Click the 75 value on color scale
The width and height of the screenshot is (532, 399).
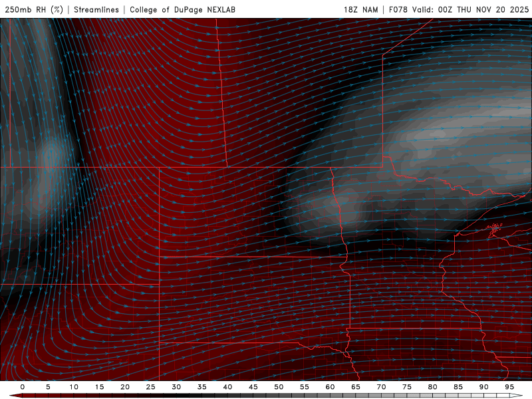[407, 387]
